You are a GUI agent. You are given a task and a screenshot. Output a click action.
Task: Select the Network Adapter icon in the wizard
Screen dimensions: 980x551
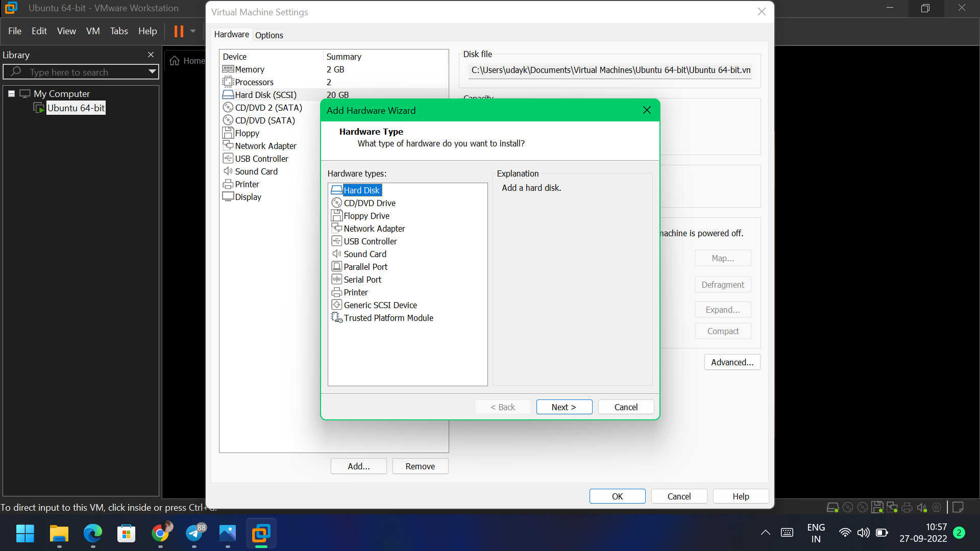pos(336,229)
